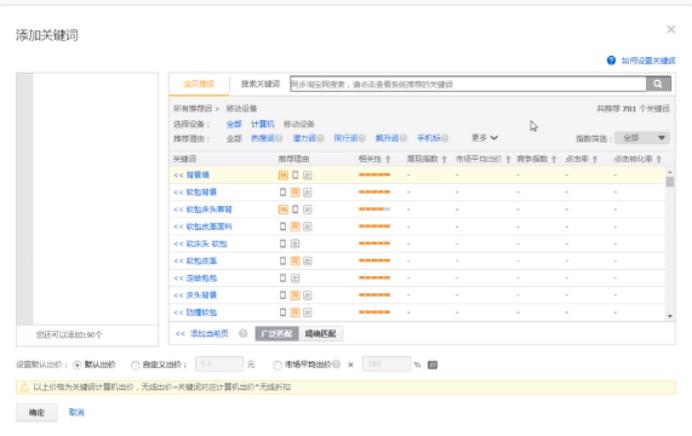Screen dimensions: 692x436
Task: Sort by 市场平均出价 column arrow
Action: point(508,159)
